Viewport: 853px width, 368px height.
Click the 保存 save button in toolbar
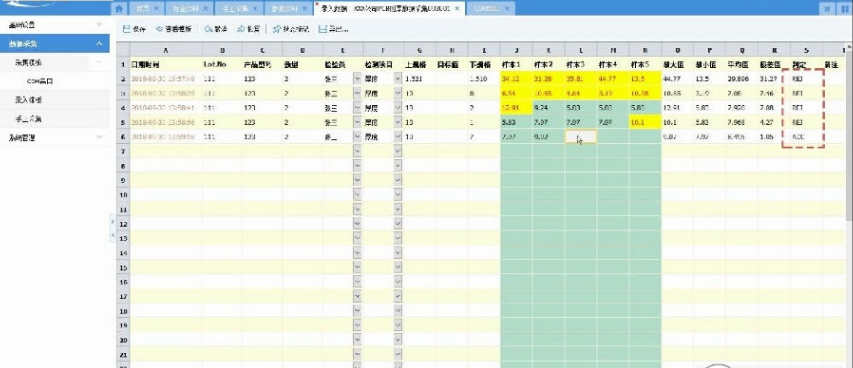coord(135,29)
